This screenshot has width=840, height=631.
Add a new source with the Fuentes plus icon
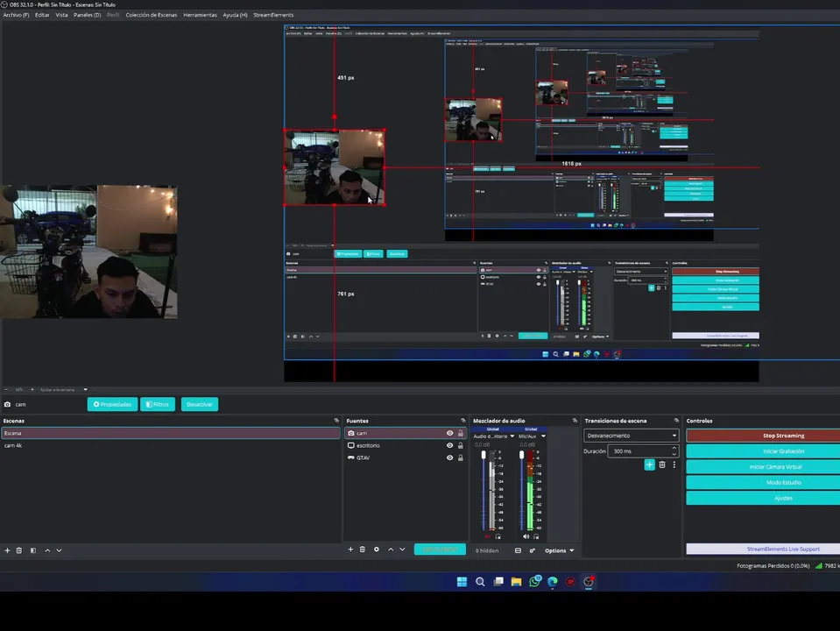(x=350, y=549)
